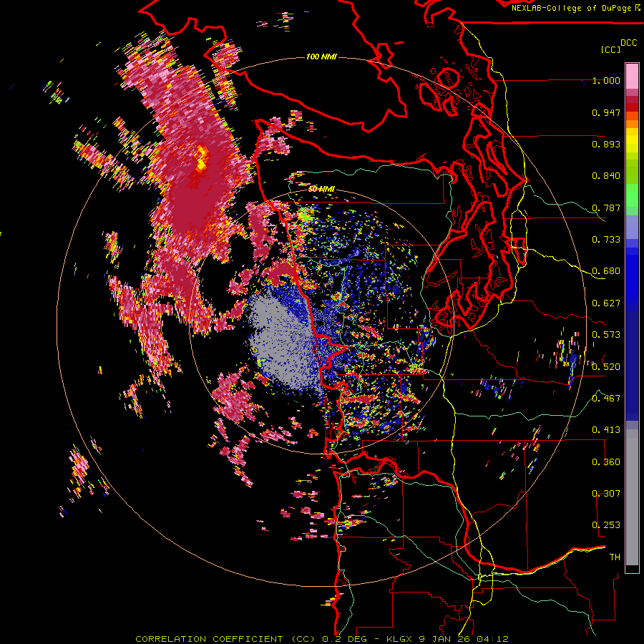This screenshot has width=644, height=644.
Task: Click the [CC] units label
Action: point(611,49)
